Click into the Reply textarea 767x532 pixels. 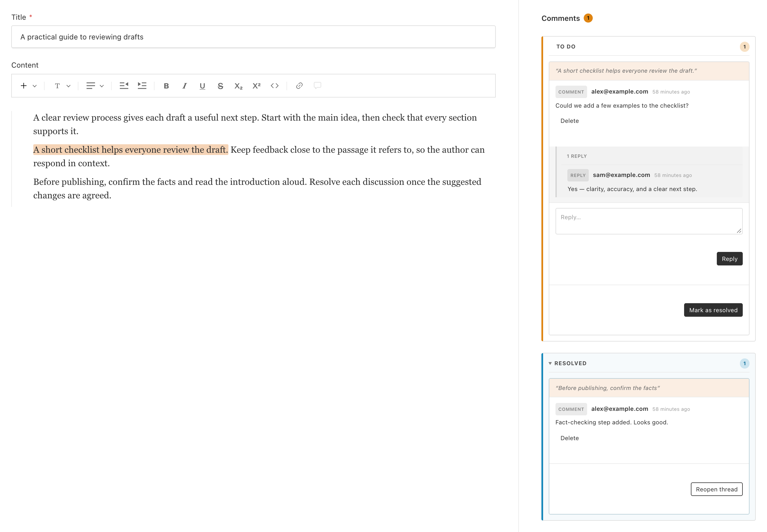pyautogui.click(x=649, y=221)
